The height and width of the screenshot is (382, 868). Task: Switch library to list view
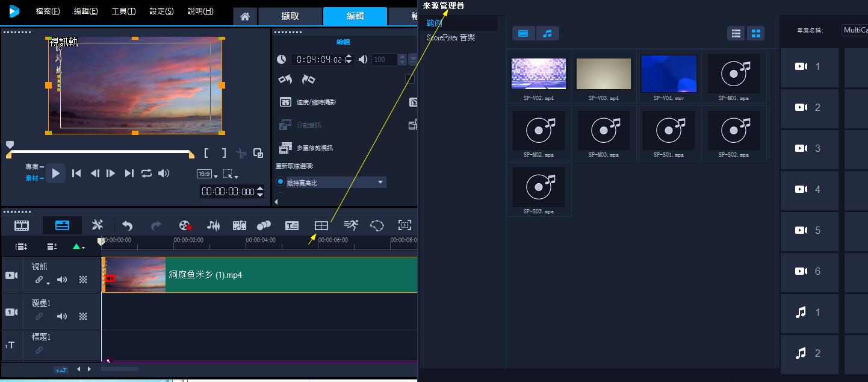click(x=736, y=33)
